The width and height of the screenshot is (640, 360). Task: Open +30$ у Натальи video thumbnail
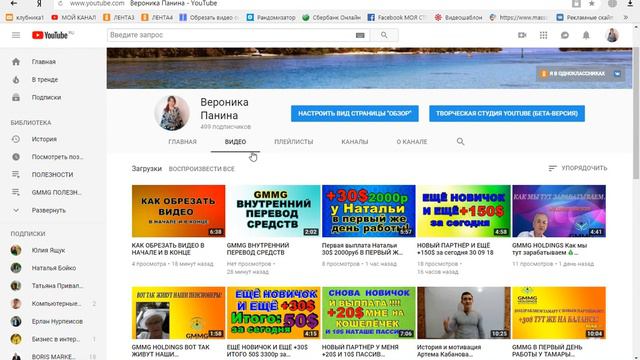(x=369, y=211)
